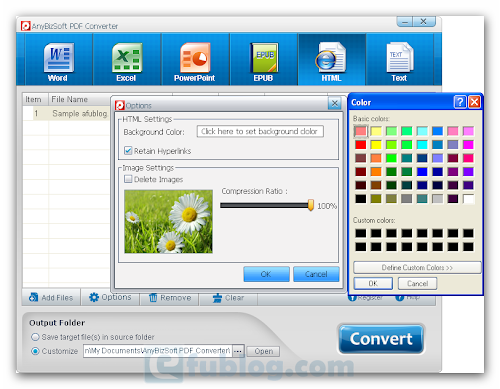The image size is (500, 389).
Task: Enable the Delete Images checkbox
Action: (128, 179)
